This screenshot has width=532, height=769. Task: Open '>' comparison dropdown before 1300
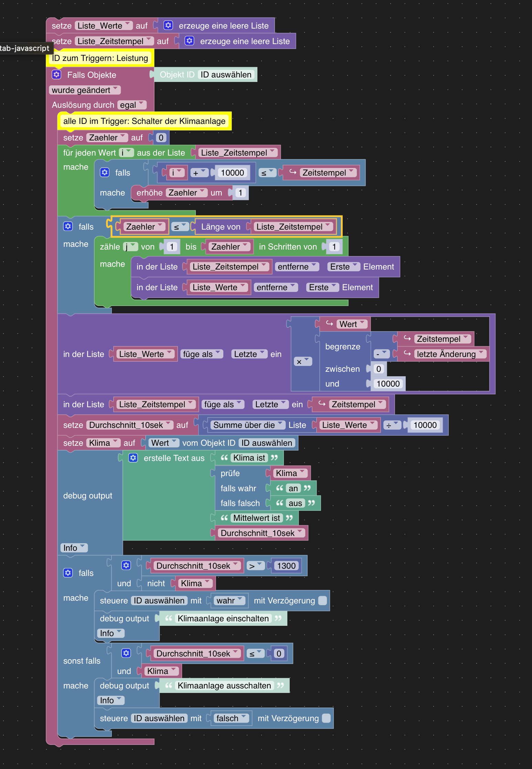[256, 566]
